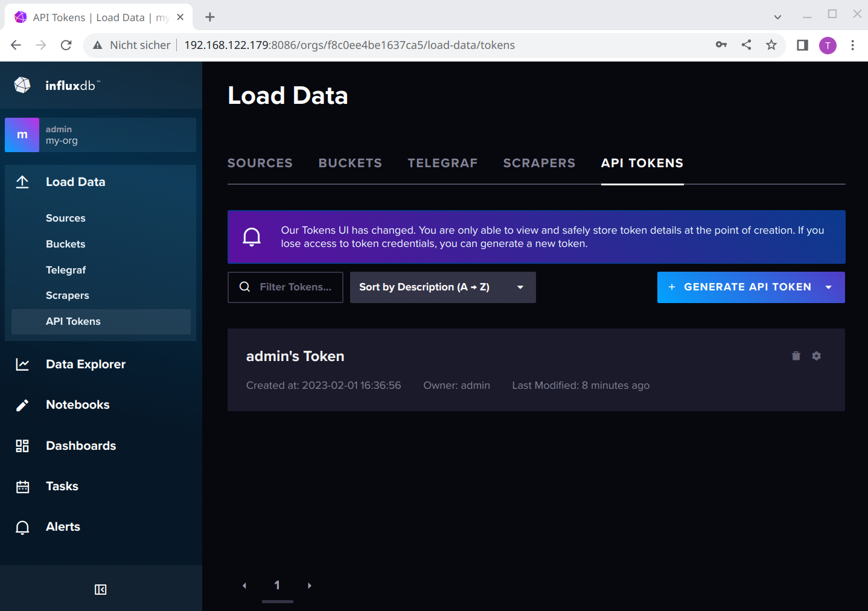The image size is (868, 611).
Task: Open Chrome three-dot menu
Action: click(x=852, y=45)
